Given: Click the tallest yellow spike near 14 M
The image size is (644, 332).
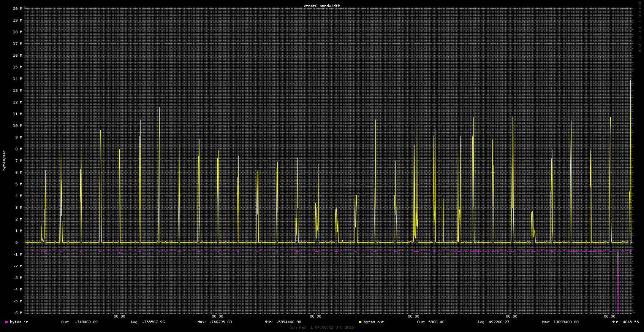Looking at the screenshot, I should (x=630, y=82).
